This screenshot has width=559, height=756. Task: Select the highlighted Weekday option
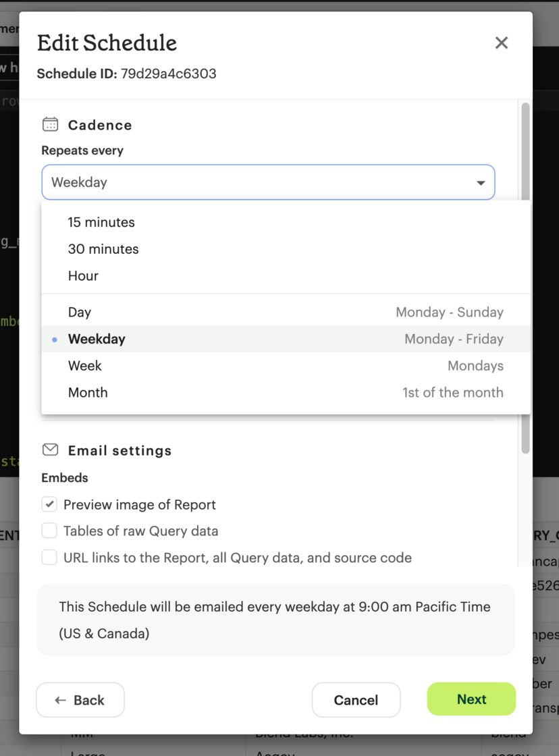(97, 339)
